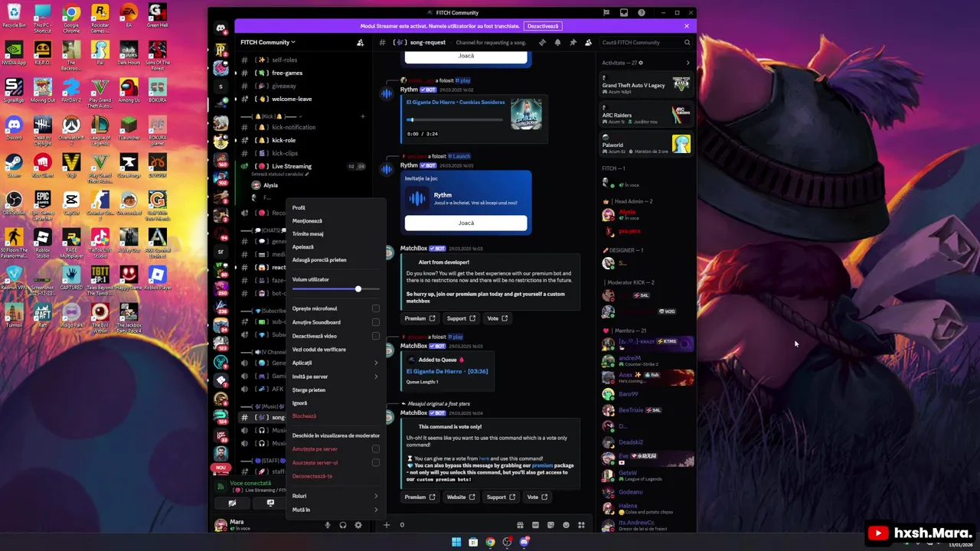Click Rythm song progress bar
The image size is (980, 551).
tap(455, 119)
